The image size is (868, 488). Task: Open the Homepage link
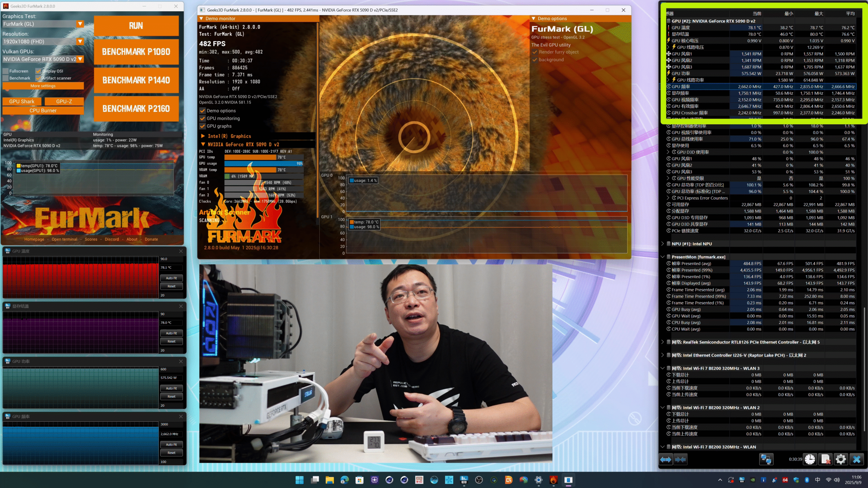[34, 239]
